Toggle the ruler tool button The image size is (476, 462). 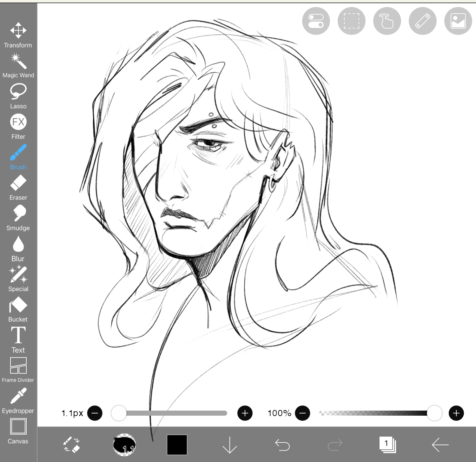[x=422, y=21]
